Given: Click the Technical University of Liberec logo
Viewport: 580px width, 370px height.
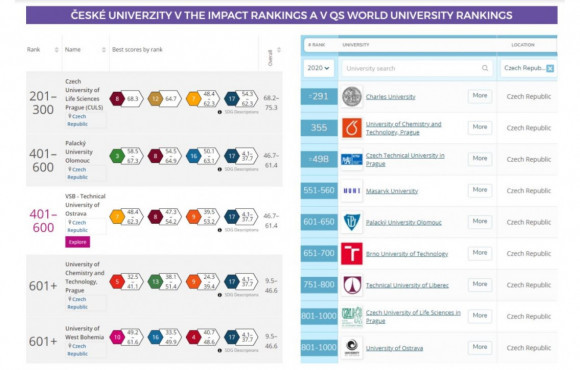Looking at the screenshot, I should pyautogui.click(x=351, y=285).
